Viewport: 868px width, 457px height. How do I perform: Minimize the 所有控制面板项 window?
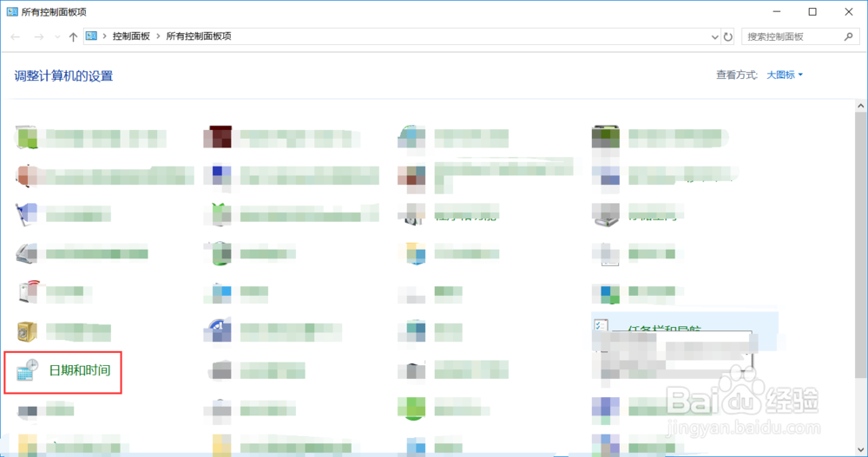[x=777, y=11]
